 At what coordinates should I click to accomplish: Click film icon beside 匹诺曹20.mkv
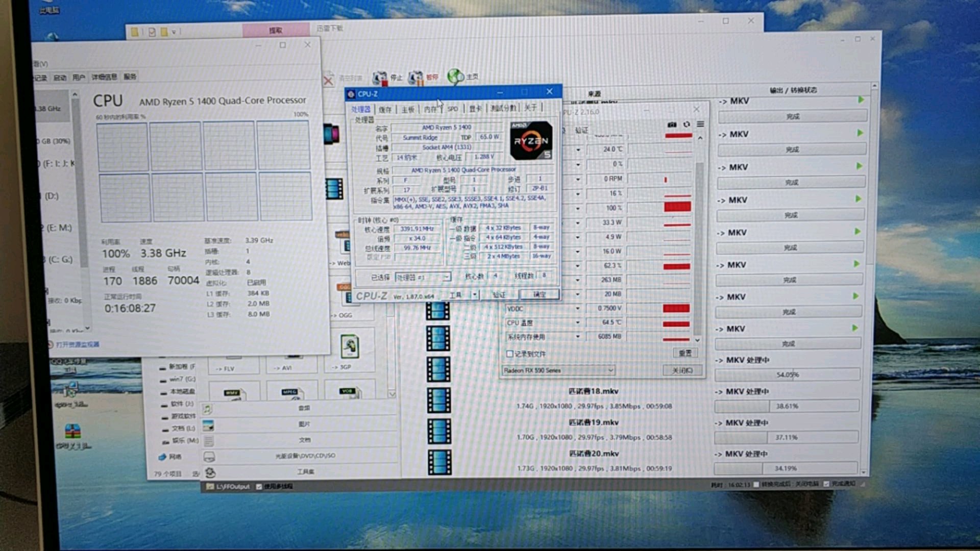click(439, 462)
